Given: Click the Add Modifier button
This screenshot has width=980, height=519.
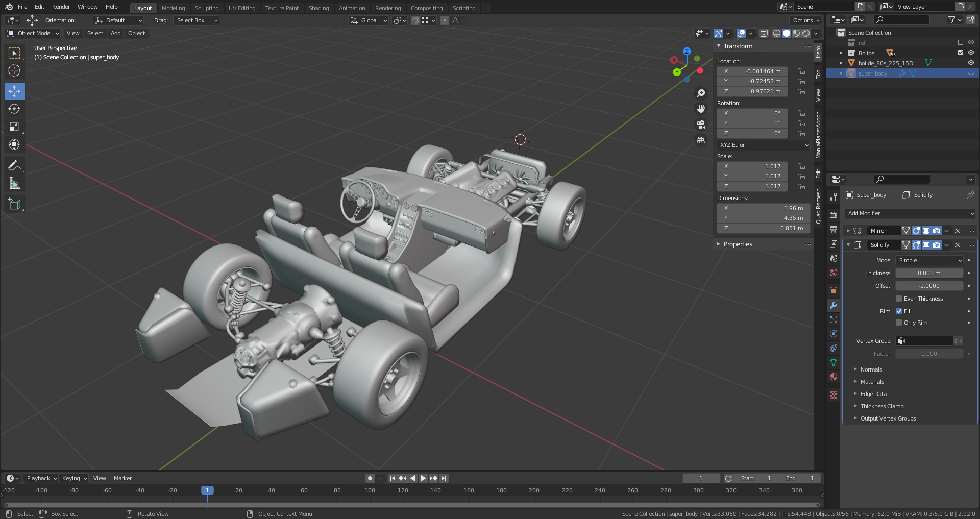Looking at the screenshot, I should click(910, 213).
